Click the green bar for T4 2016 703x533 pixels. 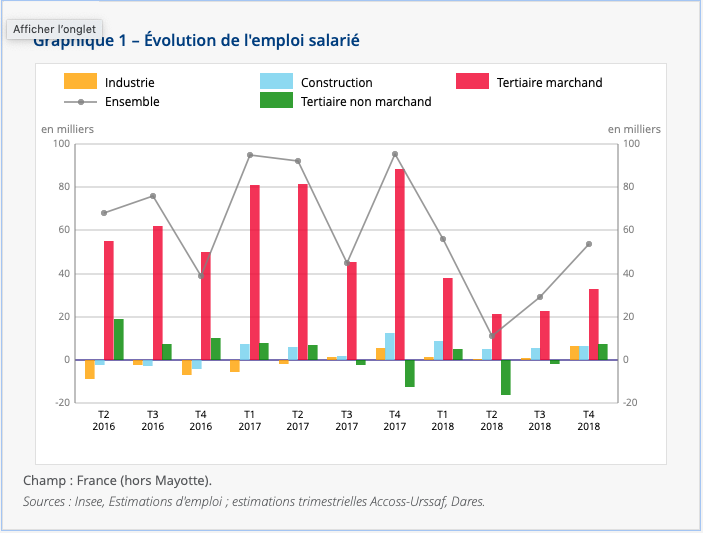[x=216, y=349]
